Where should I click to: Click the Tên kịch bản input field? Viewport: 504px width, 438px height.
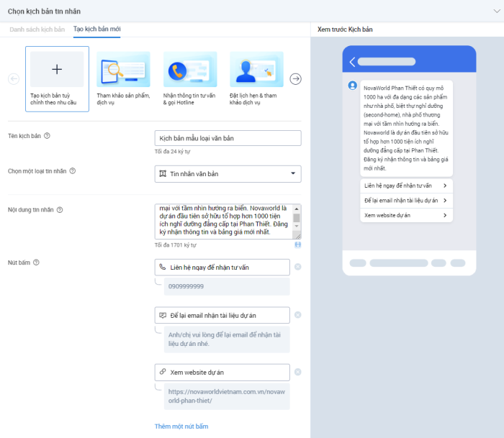click(x=228, y=138)
